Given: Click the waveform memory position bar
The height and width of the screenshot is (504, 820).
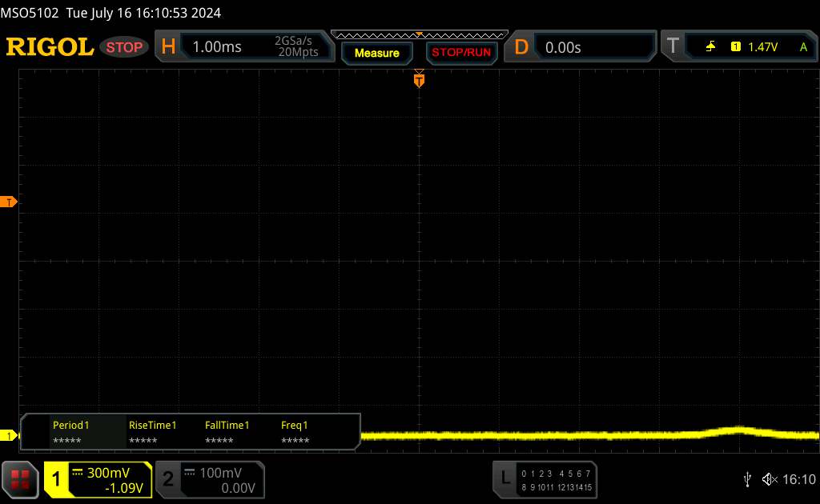Looking at the screenshot, I should coord(420,35).
